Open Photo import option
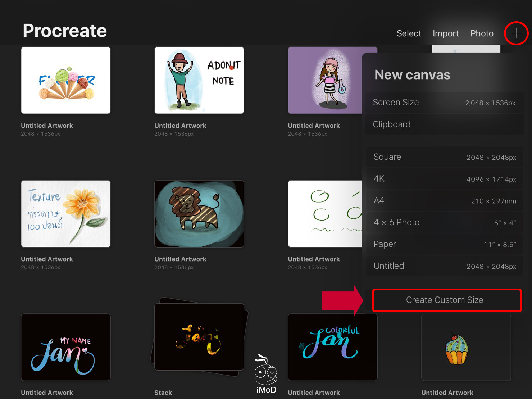Viewport: 532px width, 399px height. 482,33
